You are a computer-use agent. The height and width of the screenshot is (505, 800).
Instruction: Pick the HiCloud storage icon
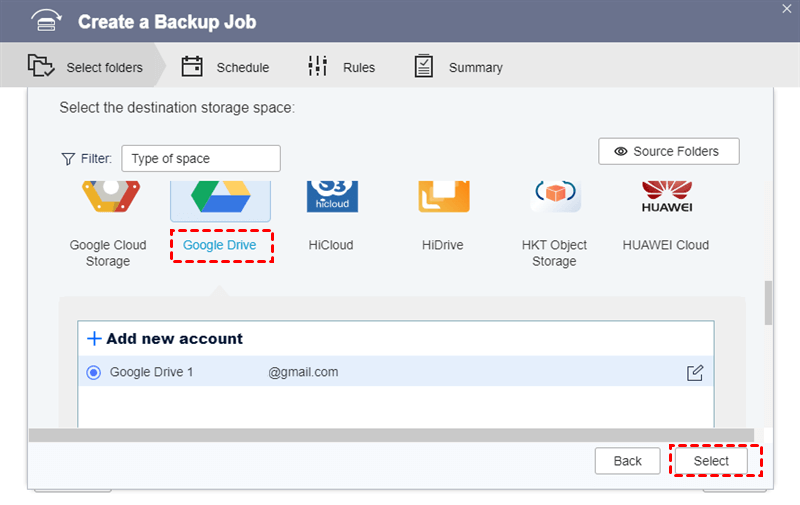332,197
